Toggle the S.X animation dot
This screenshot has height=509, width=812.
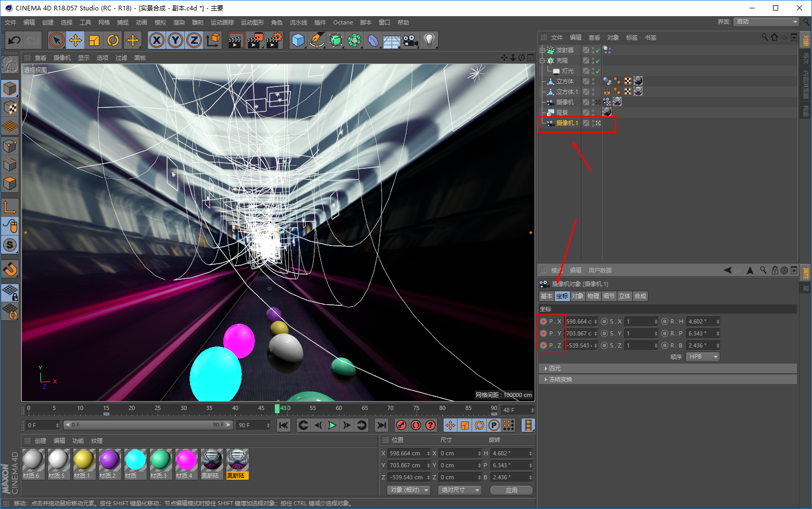(x=604, y=321)
